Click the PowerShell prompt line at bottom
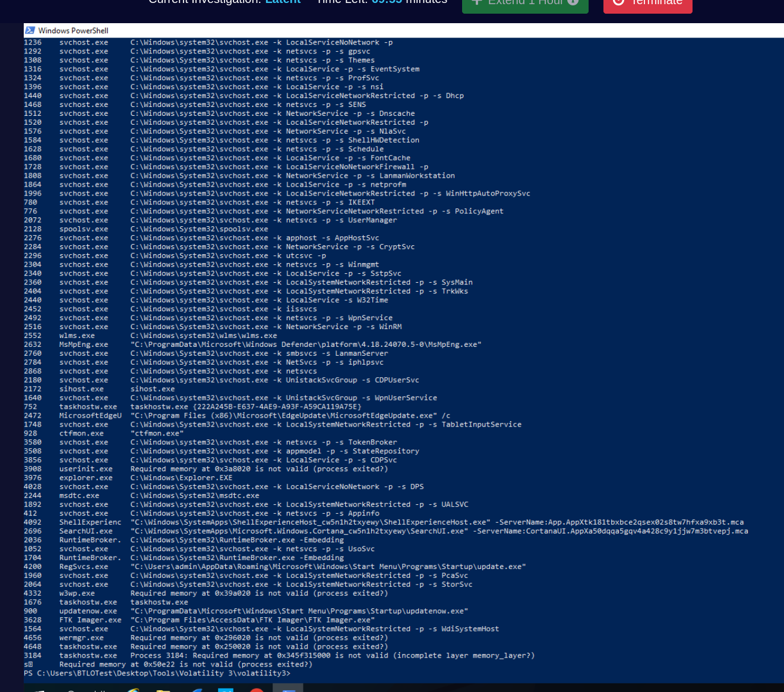Screen dimensions: 784x692 tap(157, 673)
